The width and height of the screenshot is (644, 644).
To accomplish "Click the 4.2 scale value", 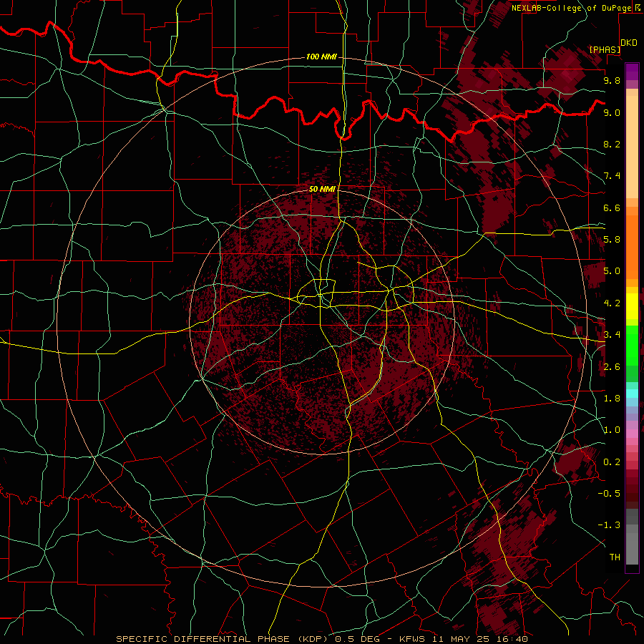I will (x=612, y=303).
